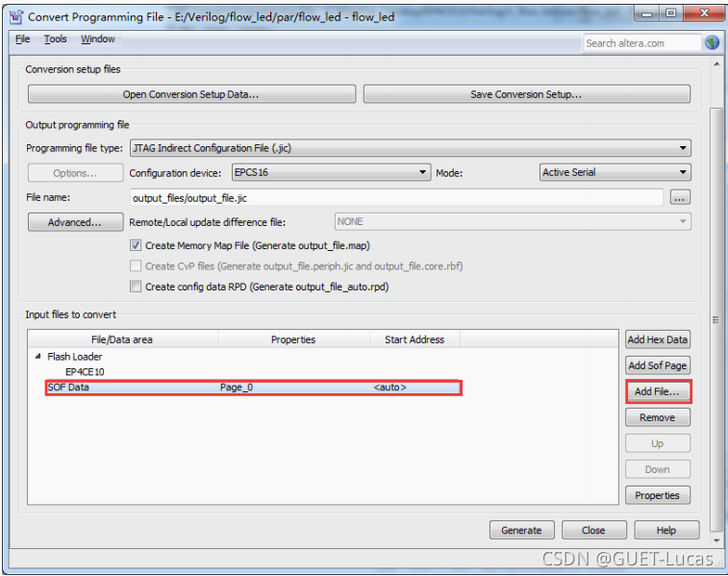Viewport: 728px width, 576px height.
Task: Click the Properties button
Action: coord(658,495)
